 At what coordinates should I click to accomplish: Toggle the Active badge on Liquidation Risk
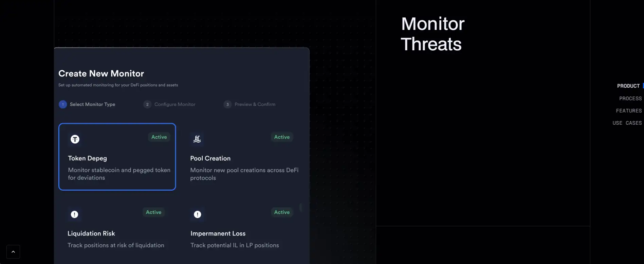153,212
